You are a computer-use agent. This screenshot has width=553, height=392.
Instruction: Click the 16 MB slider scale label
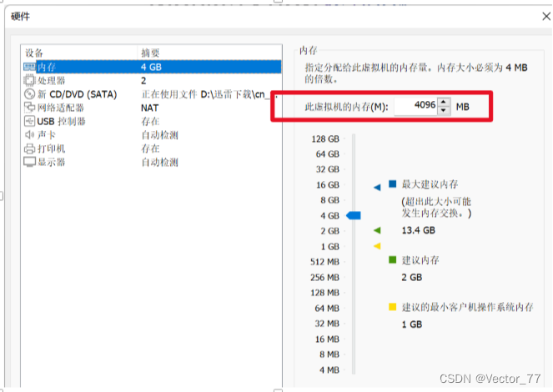click(327, 339)
